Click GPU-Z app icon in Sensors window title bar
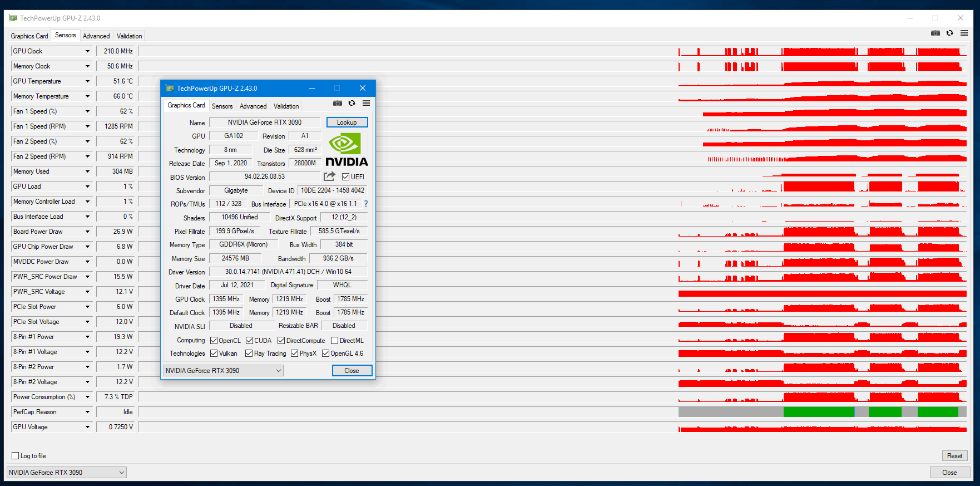The width and height of the screenshot is (980, 486). [13, 18]
